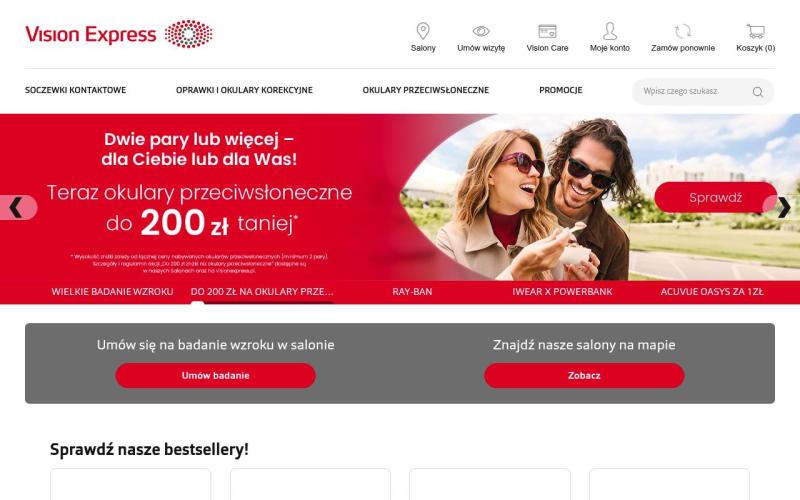Select the Ray-Ban banner tab
This screenshot has width=800, height=500.
coord(412,292)
